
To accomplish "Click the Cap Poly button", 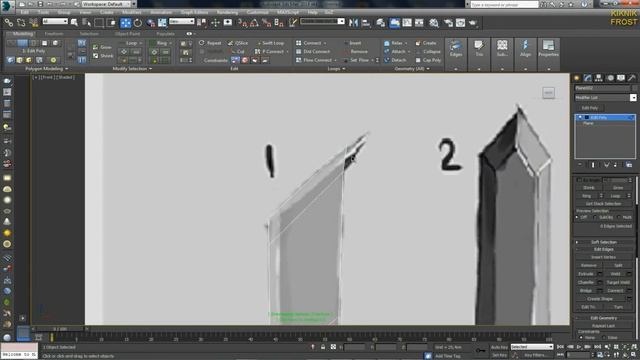I will click(428, 60).
